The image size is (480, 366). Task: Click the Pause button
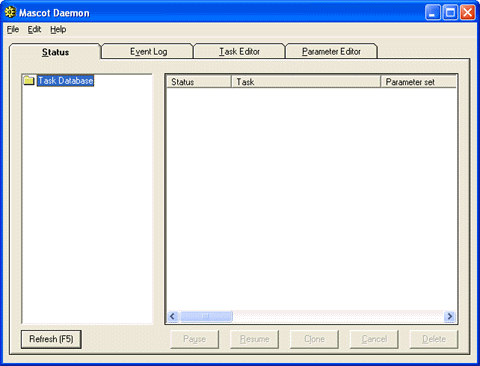(194, 339)
